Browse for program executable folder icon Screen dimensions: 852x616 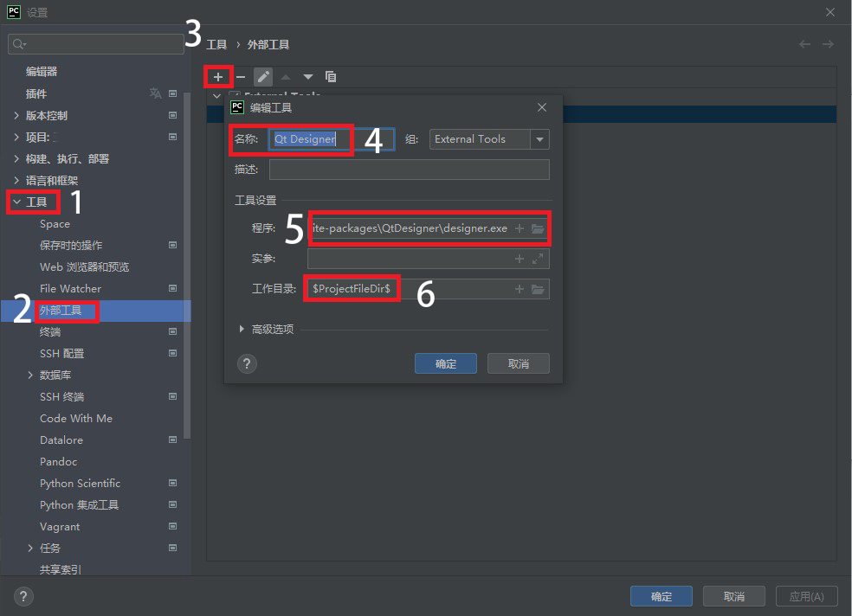[538, 228]
